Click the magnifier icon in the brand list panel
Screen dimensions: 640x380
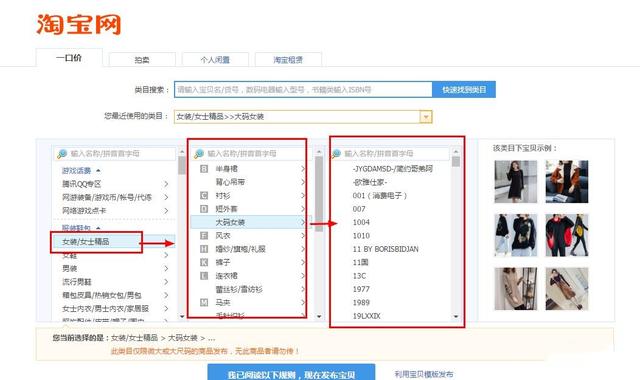point(336,154)
